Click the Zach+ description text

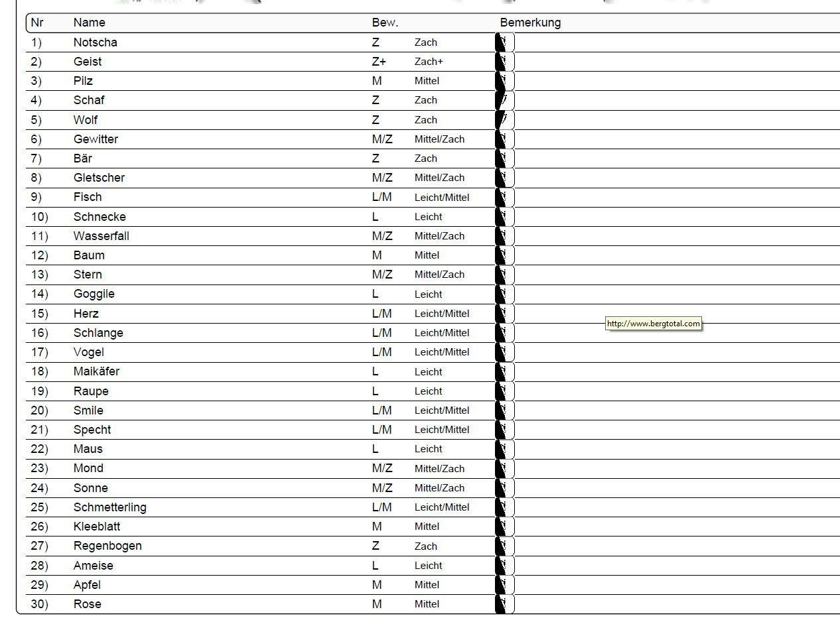point(429,62)
